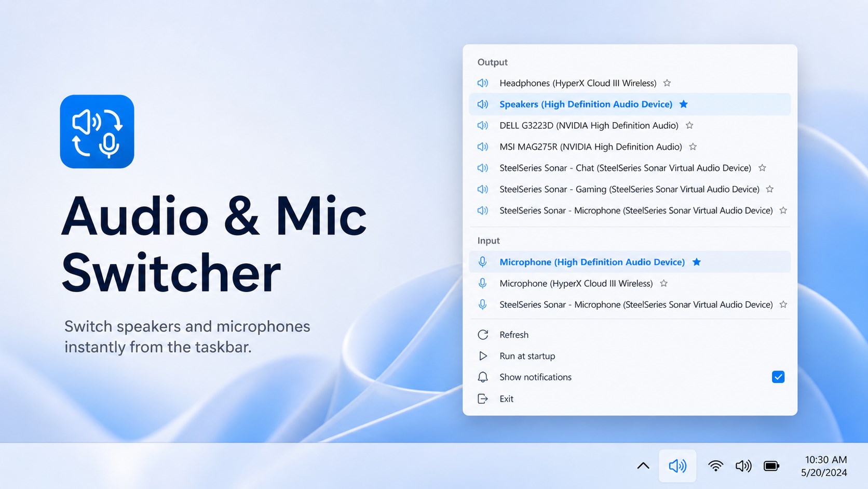The width and height of the screenshot is (868, 489).
Task: Click the Show notifications menu label
Action: (535, 377)
